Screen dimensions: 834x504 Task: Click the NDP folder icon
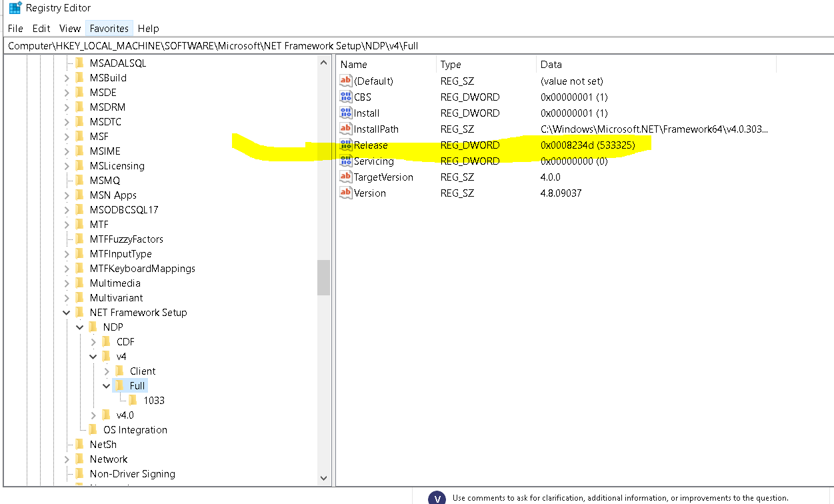[93, 327]
